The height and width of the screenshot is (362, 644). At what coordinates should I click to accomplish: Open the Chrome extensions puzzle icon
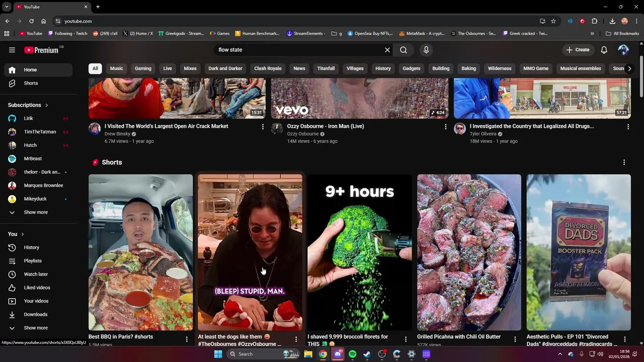[595, 21]
